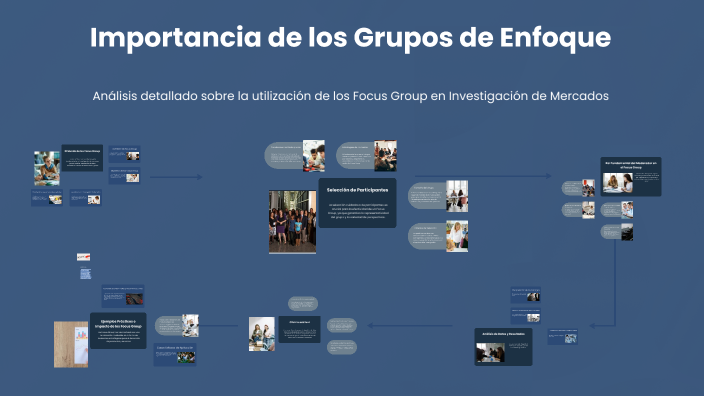Viewport: 704px width, 396px height.
Task: Click the title 'Importancia de los Grupos de Enfoque'
Action: (350, 38)
